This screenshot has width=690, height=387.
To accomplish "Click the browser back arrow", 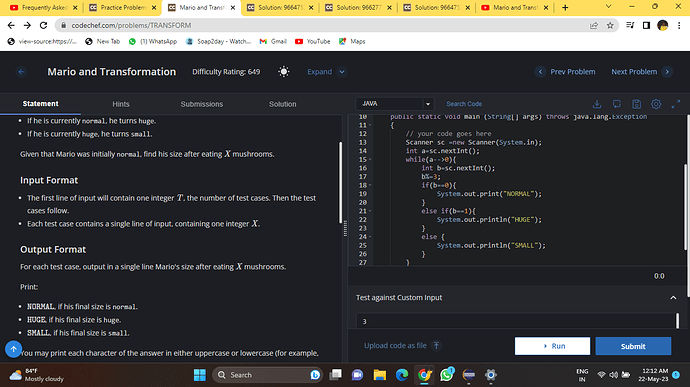I will (x=11, y=26).
